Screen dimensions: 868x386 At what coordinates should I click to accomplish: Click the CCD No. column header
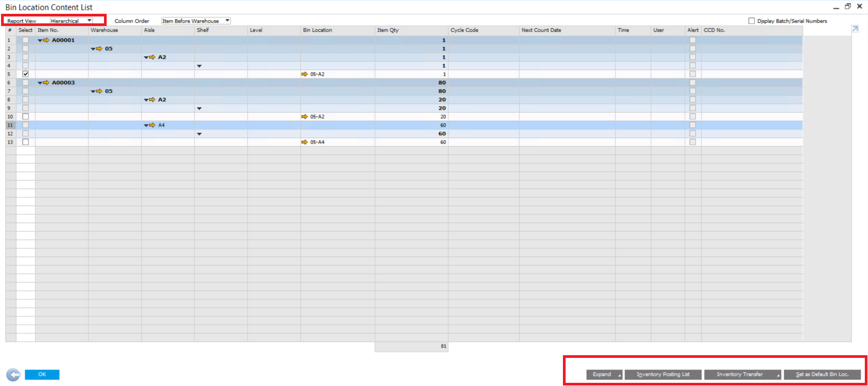coord(752,30)
